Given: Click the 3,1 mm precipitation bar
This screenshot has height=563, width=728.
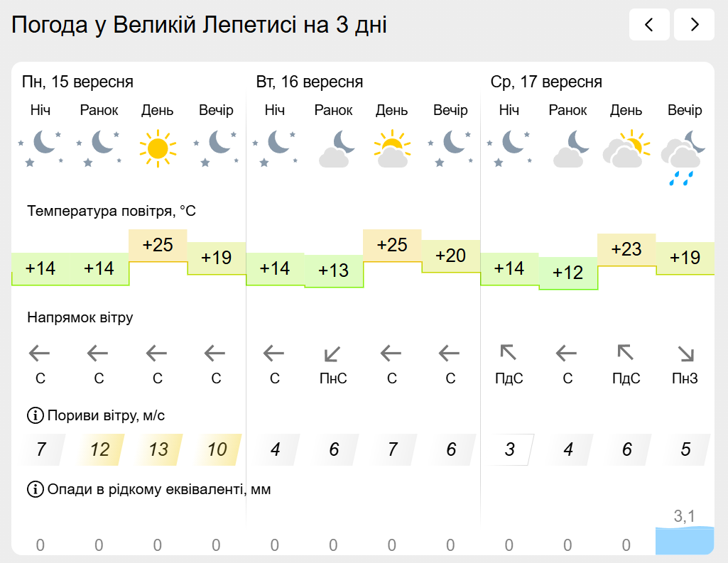Looking at the screenshot, I should click(685, 541).
